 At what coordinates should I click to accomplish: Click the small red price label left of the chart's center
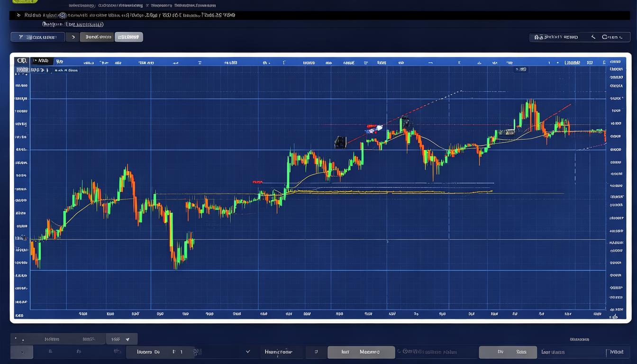click(x=258, y=182)
